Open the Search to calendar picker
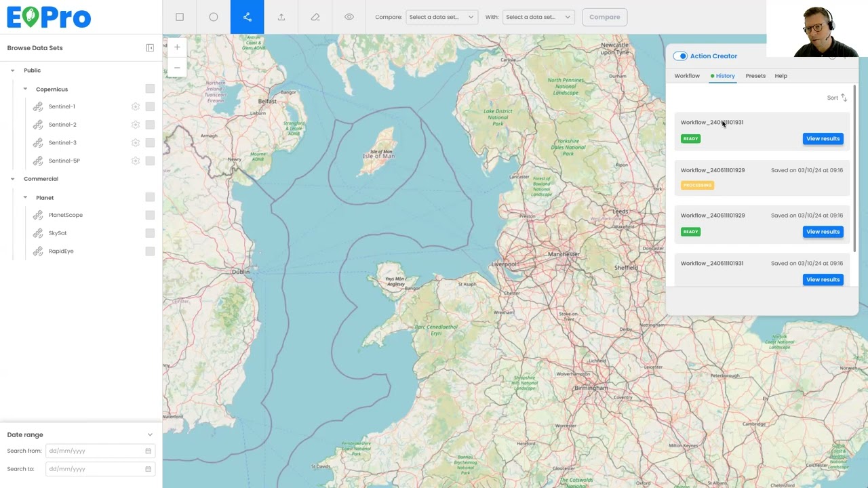 click(148, 469)
